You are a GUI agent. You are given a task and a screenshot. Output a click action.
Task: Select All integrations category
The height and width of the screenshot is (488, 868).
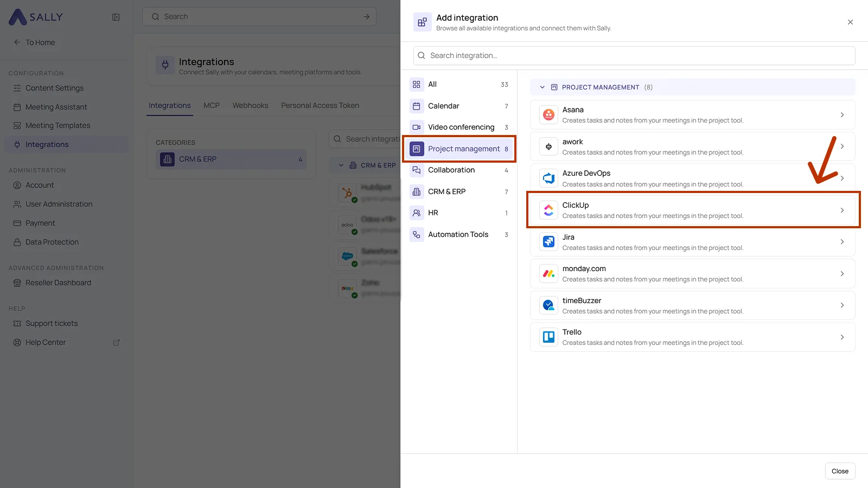tap(459, 84)
